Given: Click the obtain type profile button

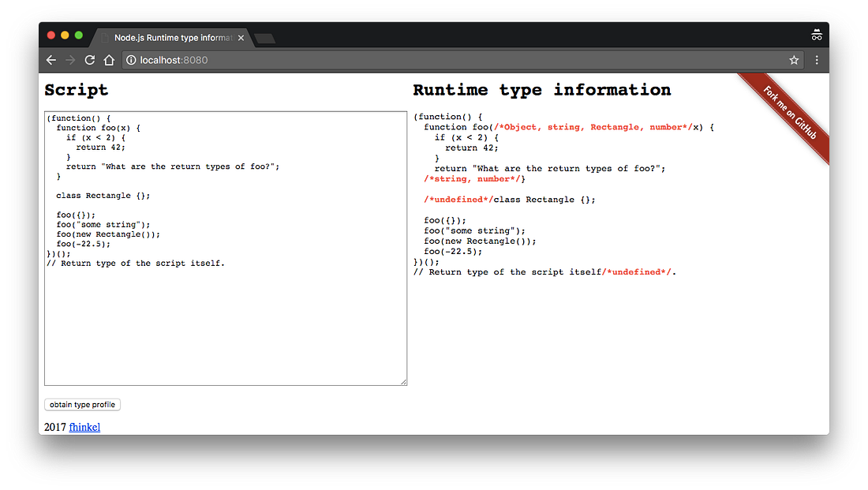Looking at the screenshot, I should 82,404.
